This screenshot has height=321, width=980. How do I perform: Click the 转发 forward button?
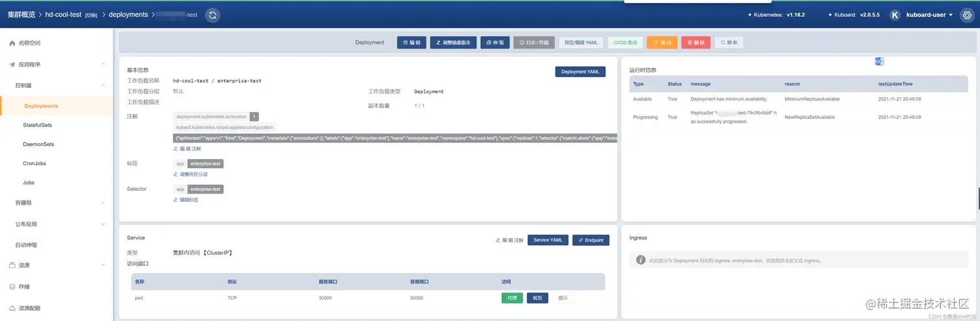[537, 298]
